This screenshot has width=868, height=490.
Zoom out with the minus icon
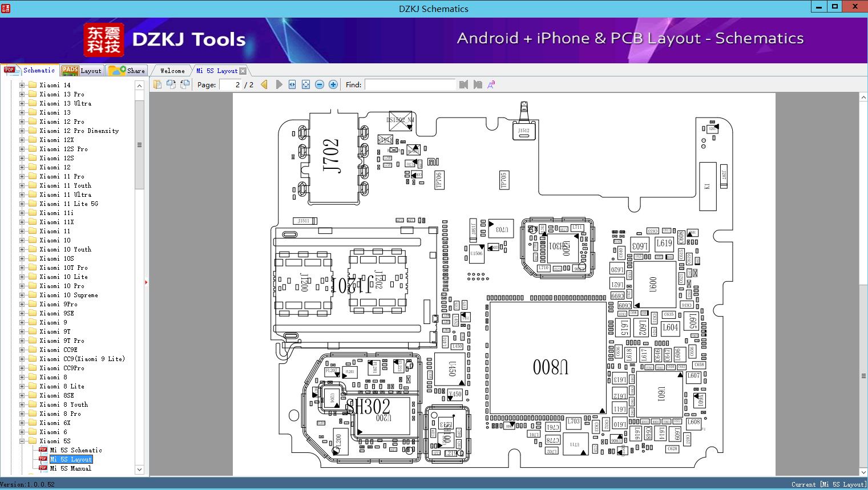320,84
